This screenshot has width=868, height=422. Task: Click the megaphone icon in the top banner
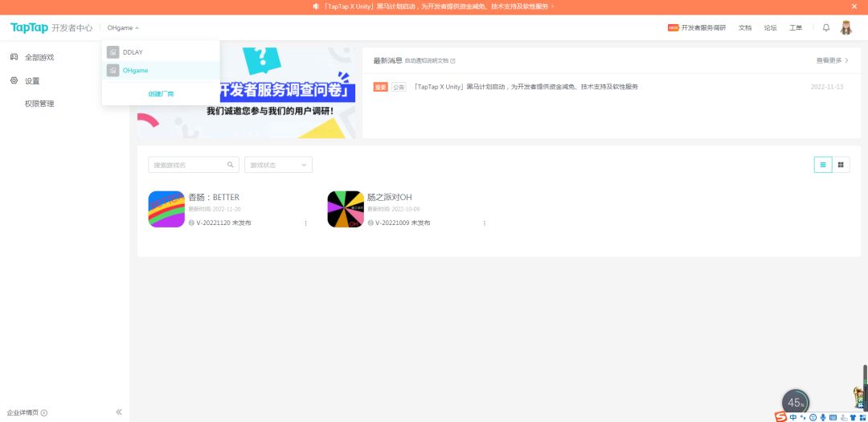(x=316, y=6)
